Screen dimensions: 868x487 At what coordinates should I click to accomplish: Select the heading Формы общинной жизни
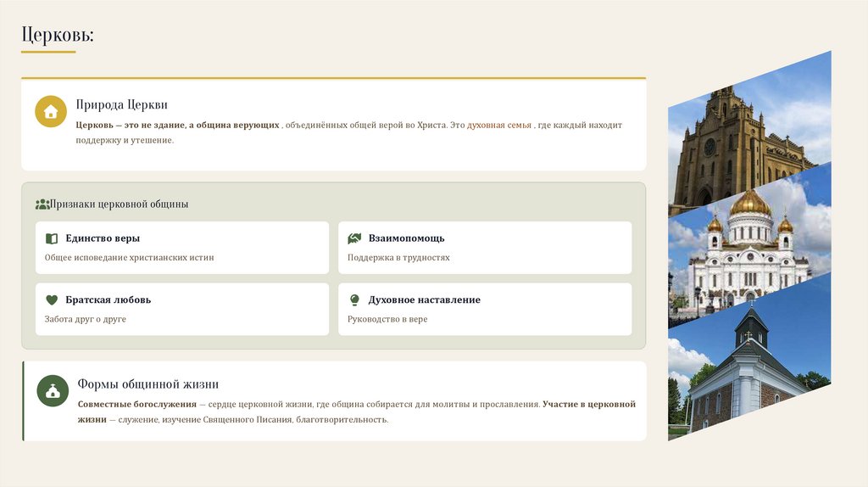click(147, 384)
